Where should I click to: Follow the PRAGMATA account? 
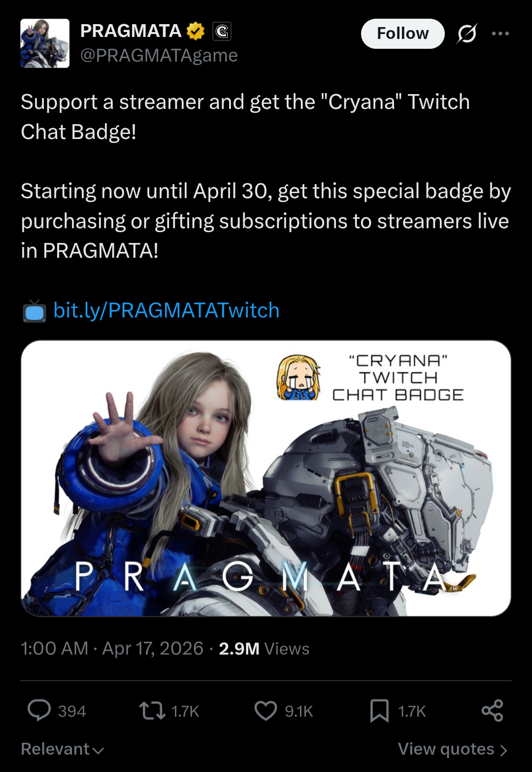click(403, 34)
